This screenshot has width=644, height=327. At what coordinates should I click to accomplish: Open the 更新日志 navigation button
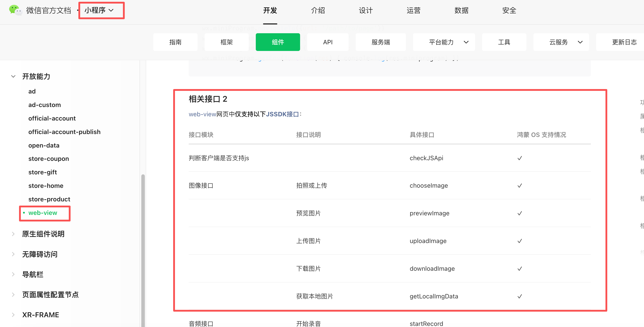(624, 42)
